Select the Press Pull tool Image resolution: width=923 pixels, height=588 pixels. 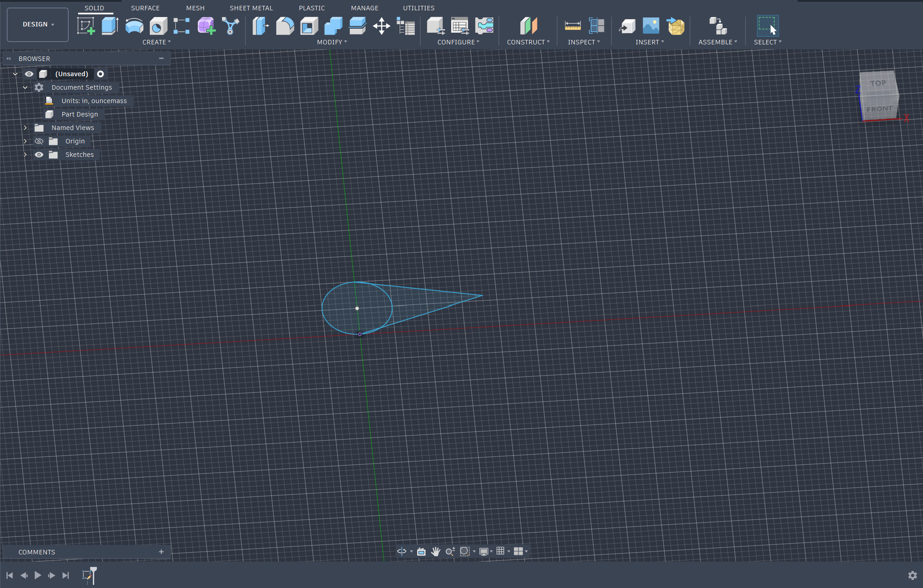(261, 26)
